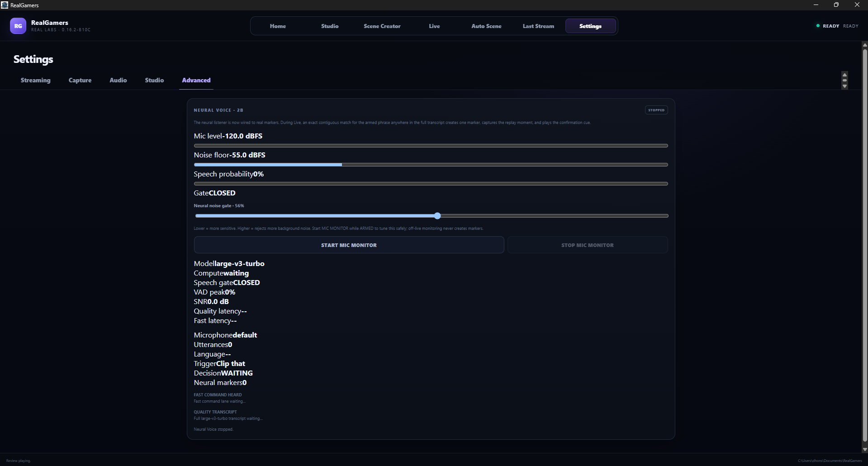Click the RG RealGamers logo icon

[x=18, y=26]
